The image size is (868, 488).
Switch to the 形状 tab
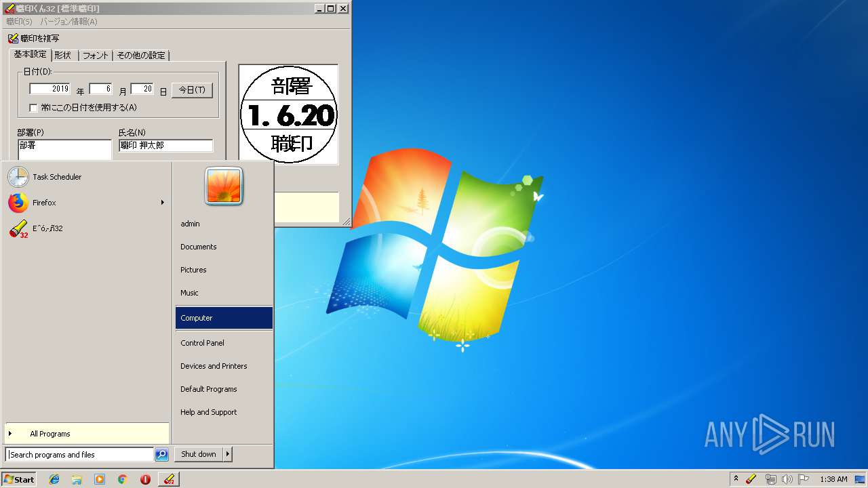pyautogui.click(x=63, y=56)
